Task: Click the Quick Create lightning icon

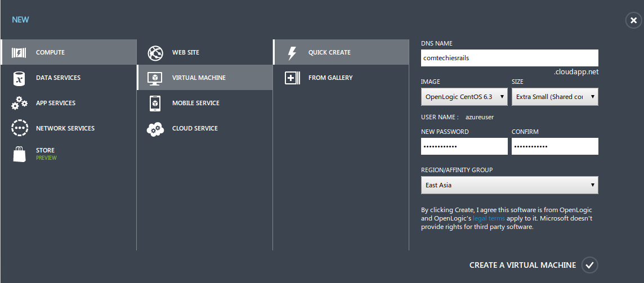Action: click(292, 53)
